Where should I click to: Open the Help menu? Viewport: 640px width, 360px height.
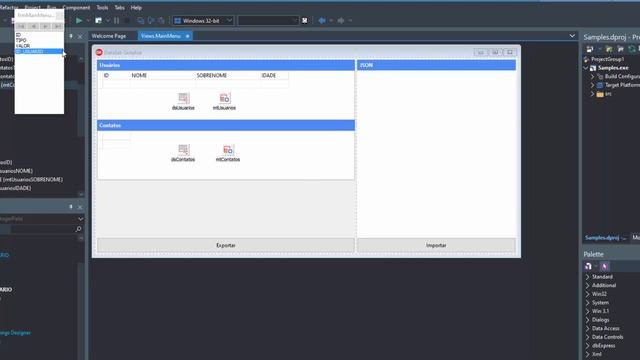click(x=136, y=7)
